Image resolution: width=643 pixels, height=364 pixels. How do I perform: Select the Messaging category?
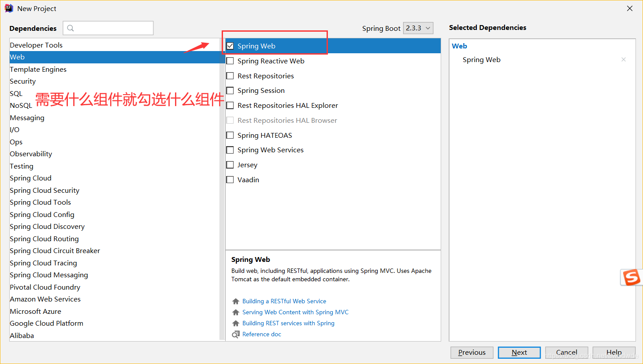pyautogui.click(x=114, y=118)
